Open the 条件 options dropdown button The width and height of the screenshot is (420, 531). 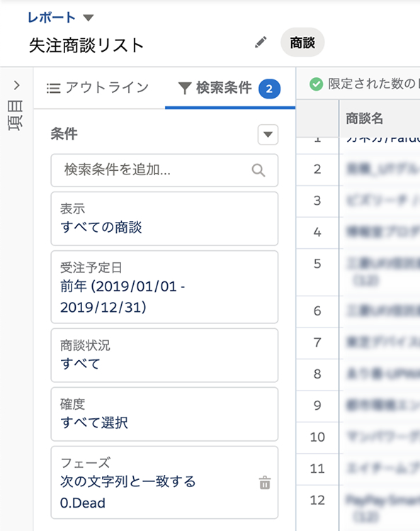268,135
